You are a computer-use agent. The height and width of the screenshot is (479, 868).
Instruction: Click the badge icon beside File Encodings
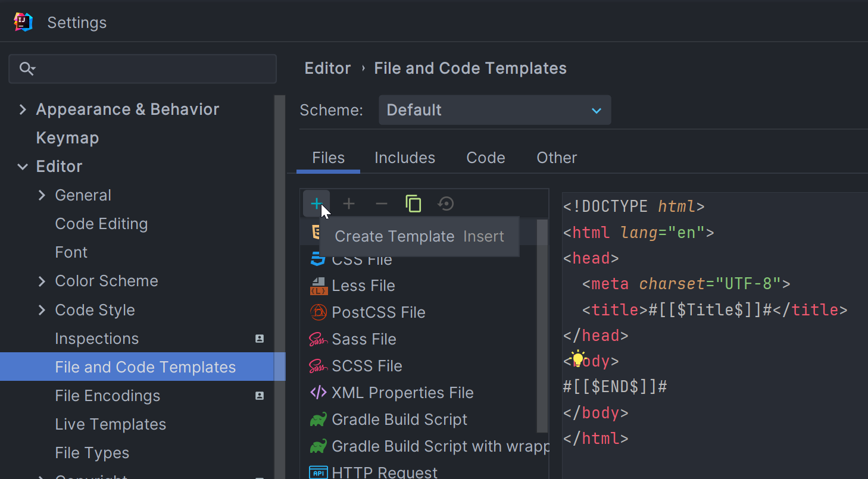pyautogui.click(x=260, y=396)
